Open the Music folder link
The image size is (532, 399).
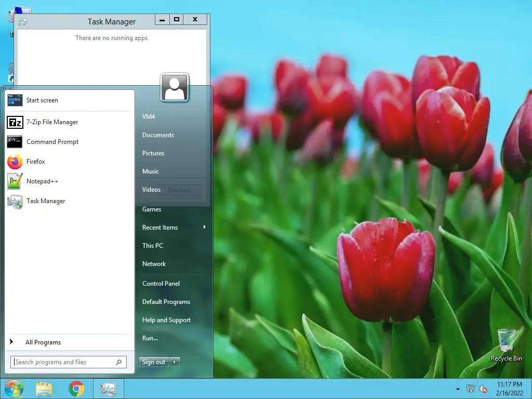[x=151, y=171]
